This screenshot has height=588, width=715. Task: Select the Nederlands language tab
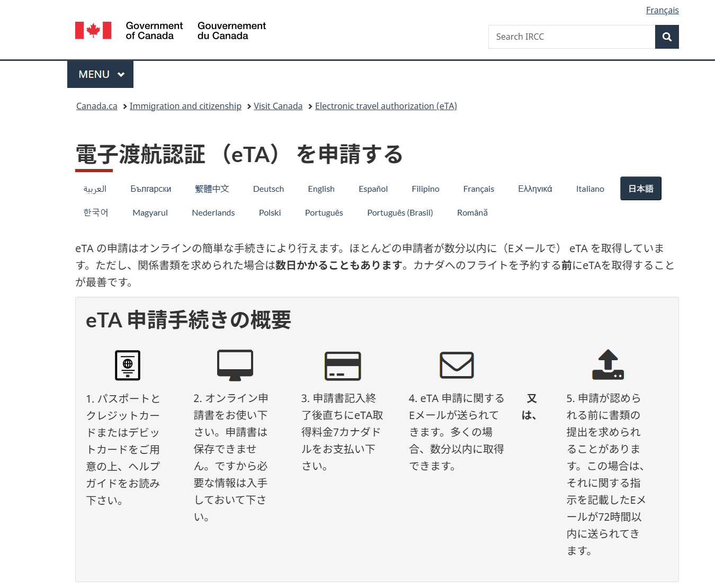click(213, 212)
